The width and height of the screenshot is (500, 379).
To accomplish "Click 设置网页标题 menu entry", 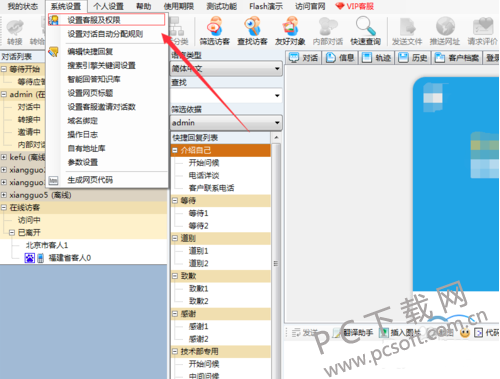I will pos(90,93).
